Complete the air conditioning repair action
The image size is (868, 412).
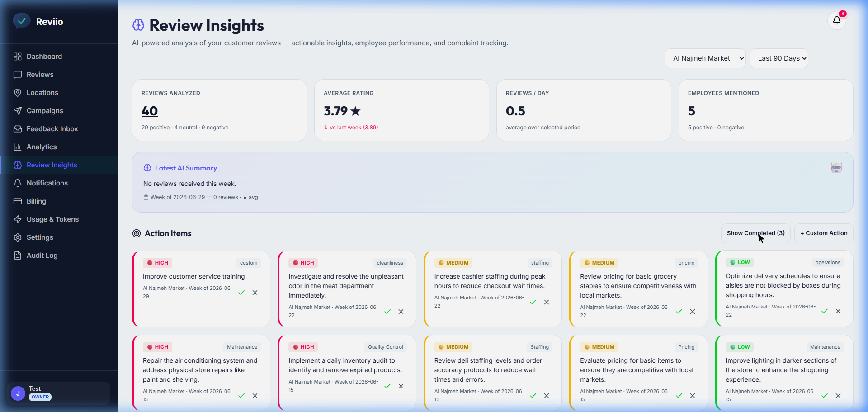(241, 396)
